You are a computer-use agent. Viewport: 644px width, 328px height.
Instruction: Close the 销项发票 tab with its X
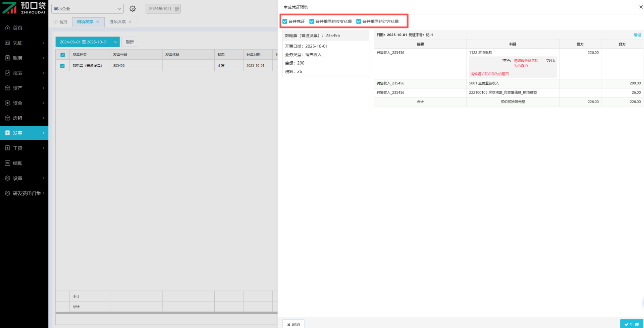(98, 22)
